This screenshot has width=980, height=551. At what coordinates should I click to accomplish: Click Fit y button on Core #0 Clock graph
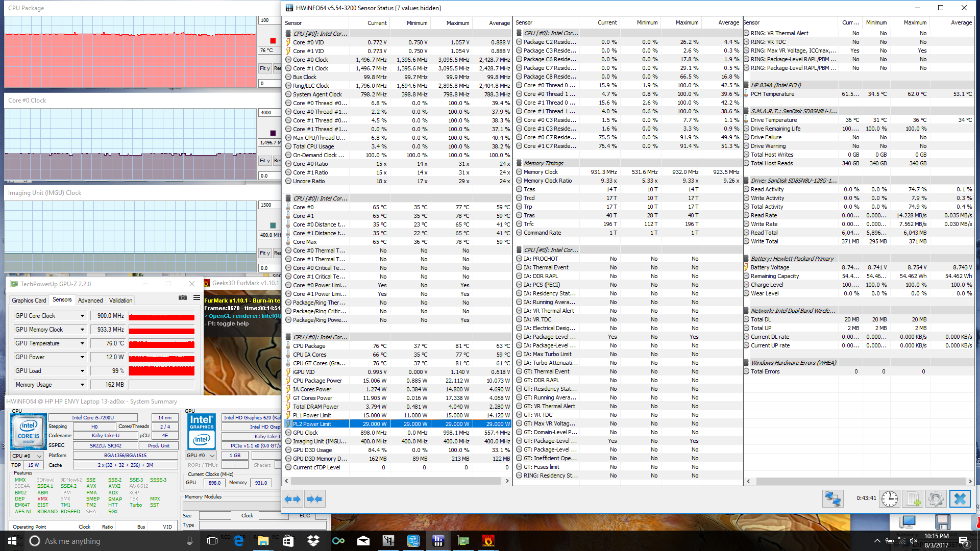(x=265, y=161)
